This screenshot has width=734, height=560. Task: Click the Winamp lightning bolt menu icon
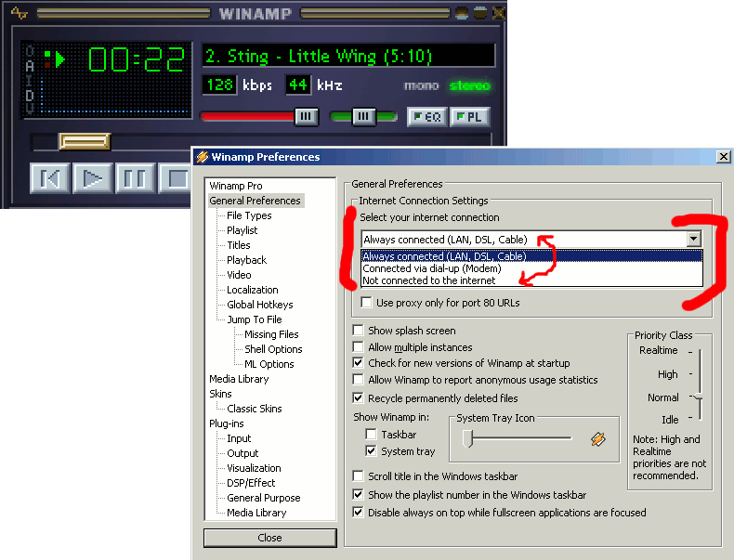[x=19, y=13]
